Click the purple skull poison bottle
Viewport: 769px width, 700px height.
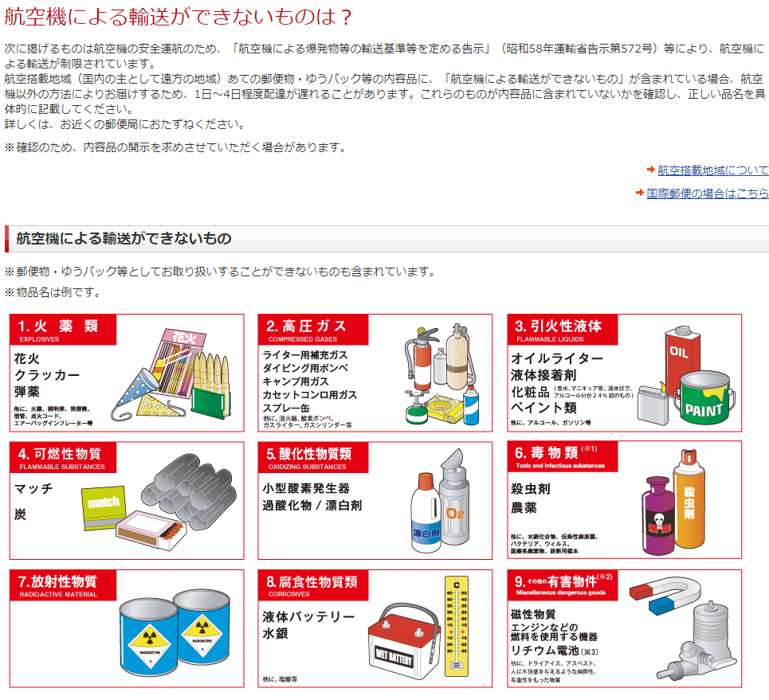click(658, 516)
